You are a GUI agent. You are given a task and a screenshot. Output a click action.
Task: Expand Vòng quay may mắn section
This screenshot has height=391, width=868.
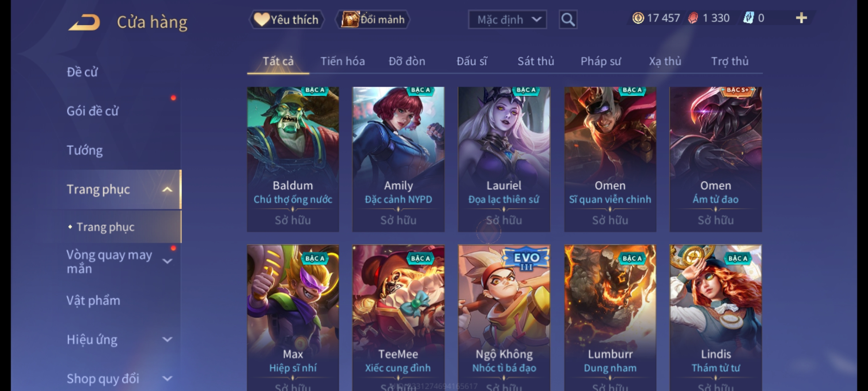(x=167, y=261)
